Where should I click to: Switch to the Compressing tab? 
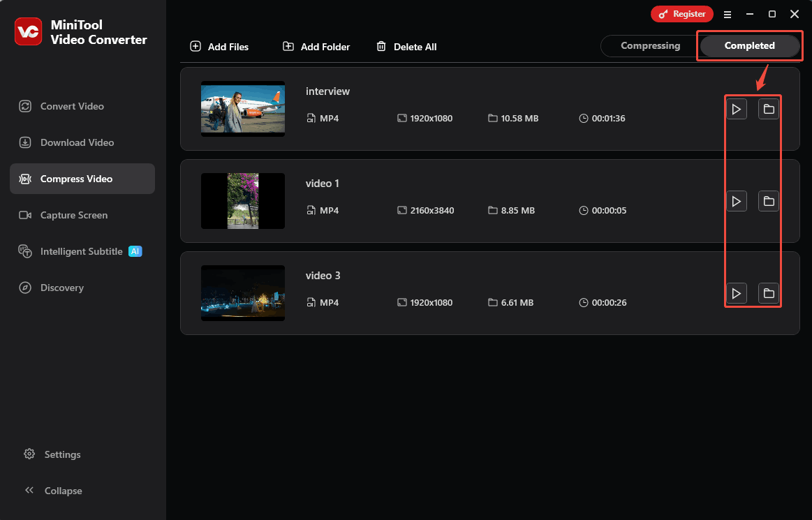(649, 45)
